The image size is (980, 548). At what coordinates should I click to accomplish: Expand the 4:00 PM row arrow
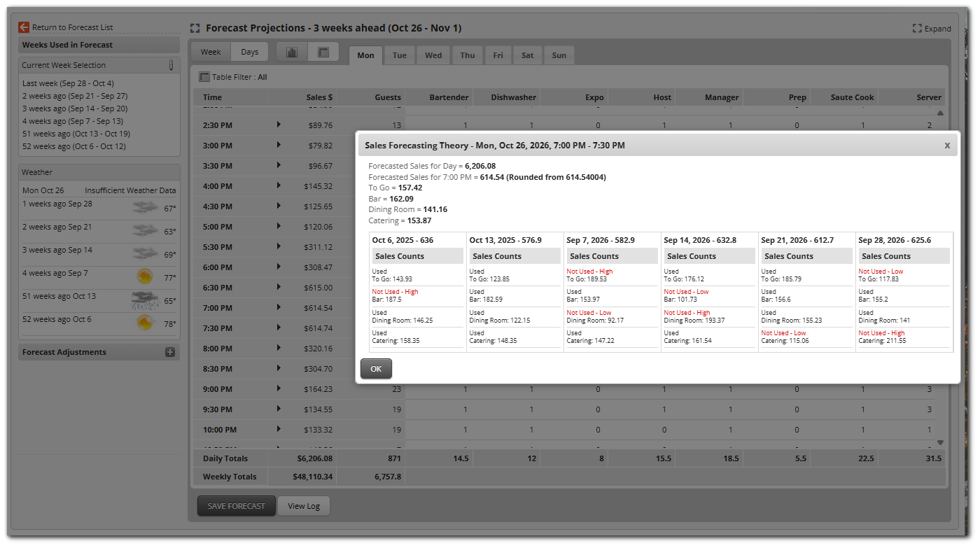(279, 185)
